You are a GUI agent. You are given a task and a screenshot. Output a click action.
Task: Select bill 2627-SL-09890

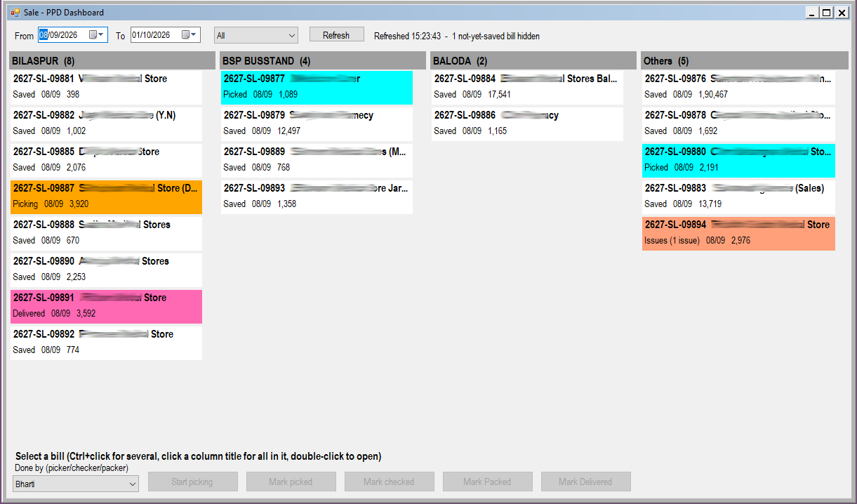pyautogui.click(x=106, y=269)
